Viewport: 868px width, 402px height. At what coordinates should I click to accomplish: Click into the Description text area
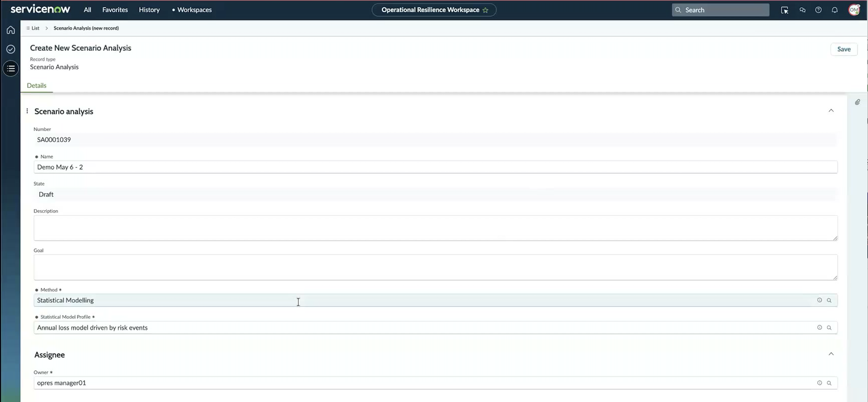tap(435, 228)
